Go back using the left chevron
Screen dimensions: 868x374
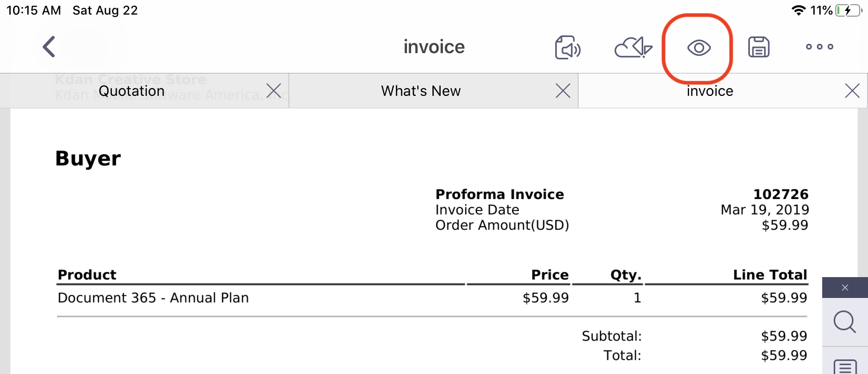tap(49, 47)
